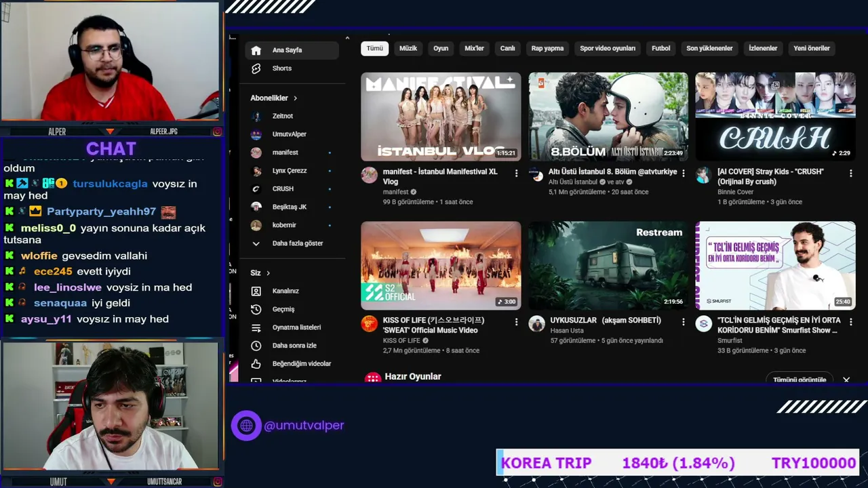This screenshot has height=488, width=868.
Task: Click Lynx Çerezz subscription avatar
Action: tap(256, 171)
